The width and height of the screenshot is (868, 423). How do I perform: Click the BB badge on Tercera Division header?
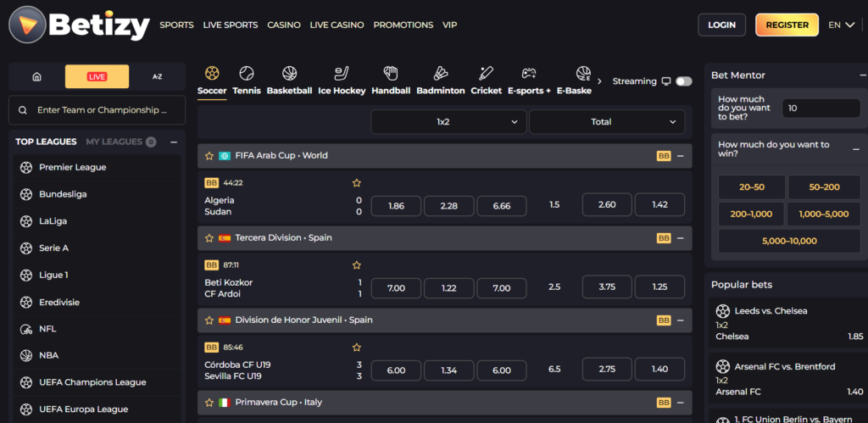click(664, 238)
